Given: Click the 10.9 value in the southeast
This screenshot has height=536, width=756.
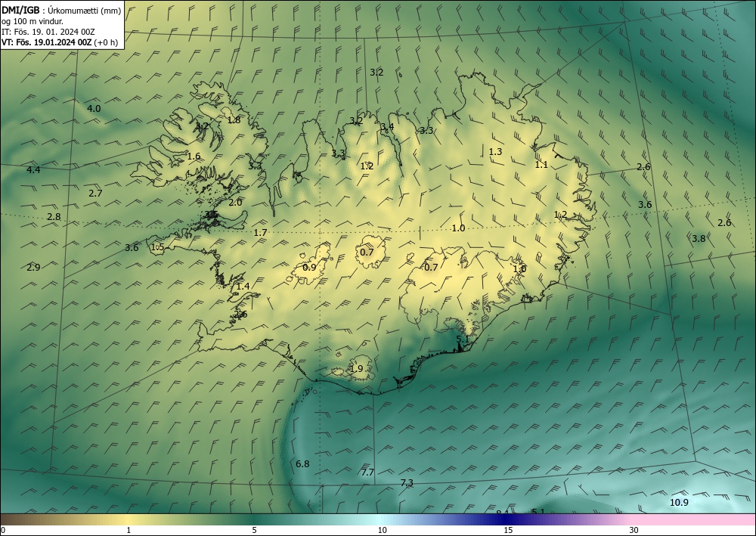Looking at the screenshot, I should click(x=679, y=503).
